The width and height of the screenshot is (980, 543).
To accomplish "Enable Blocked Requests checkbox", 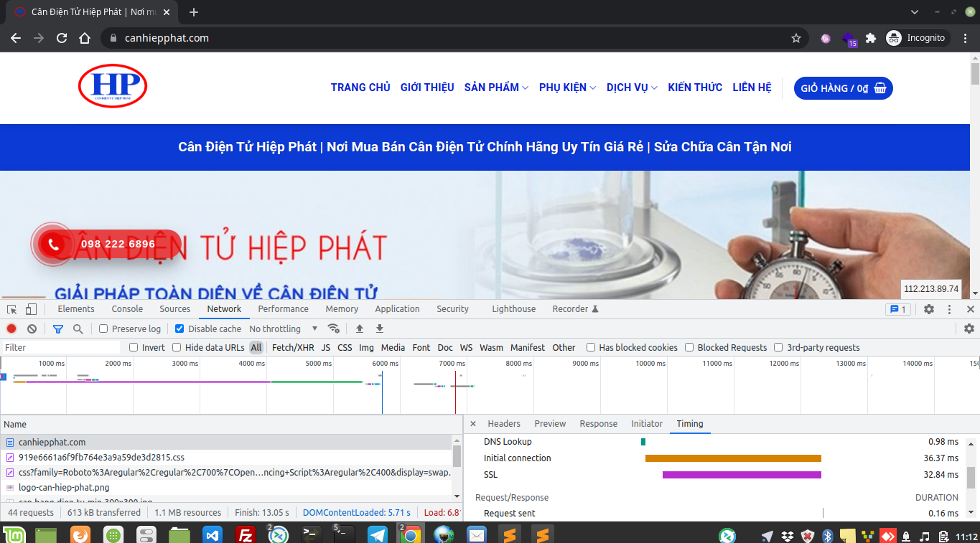I will [x=689, y=347].
